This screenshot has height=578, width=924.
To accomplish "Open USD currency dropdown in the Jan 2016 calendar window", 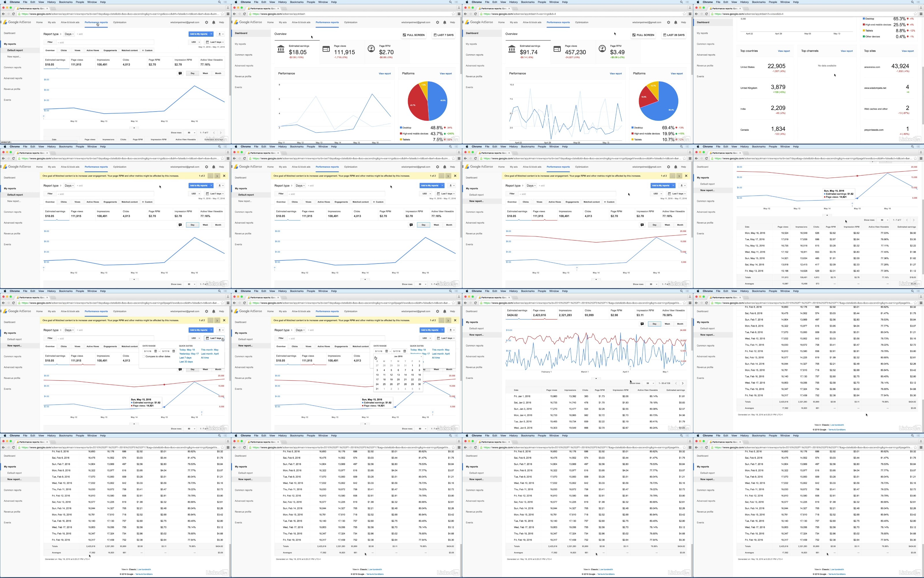I will pyautogui.click(x=426, y=338).
